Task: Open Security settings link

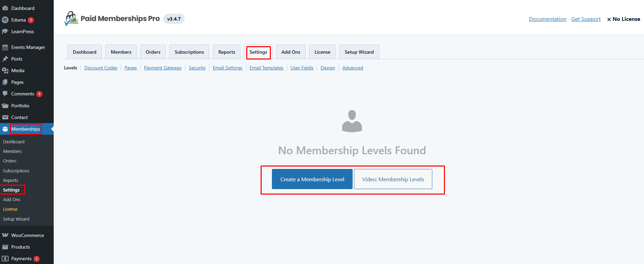Action: click(197, 68)
